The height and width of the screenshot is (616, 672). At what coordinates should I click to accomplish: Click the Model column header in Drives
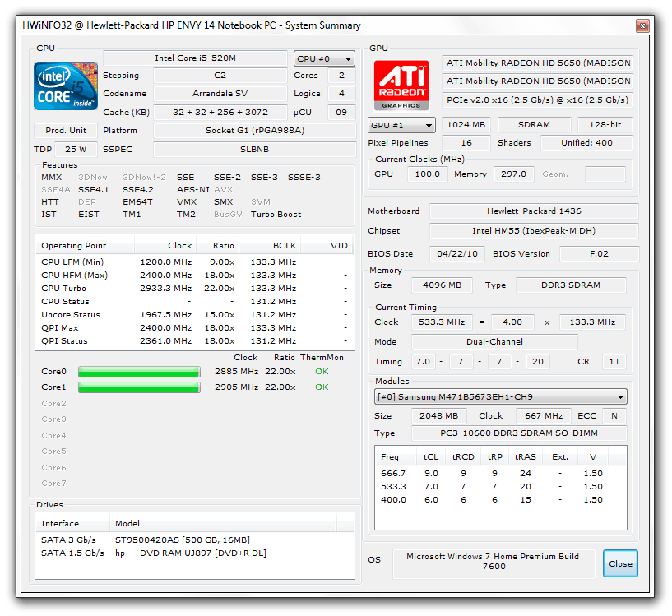tap(223, 523)
